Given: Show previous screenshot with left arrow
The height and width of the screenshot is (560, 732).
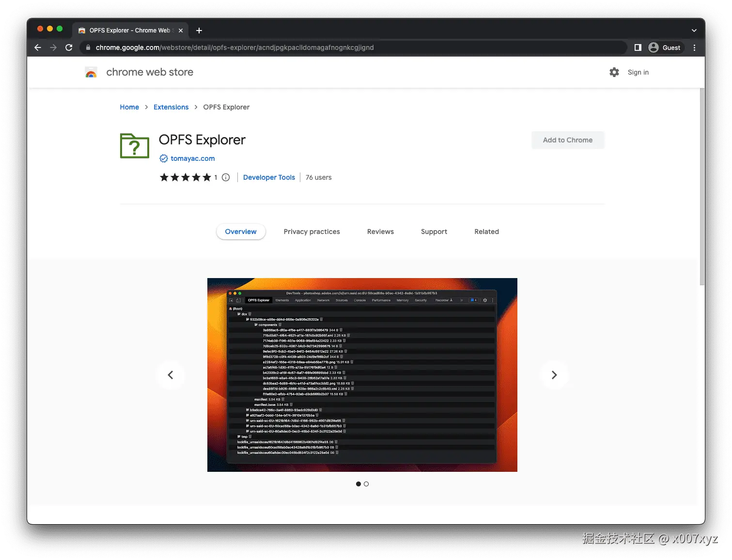Looking at the screenshot, I should coord(171,375).
